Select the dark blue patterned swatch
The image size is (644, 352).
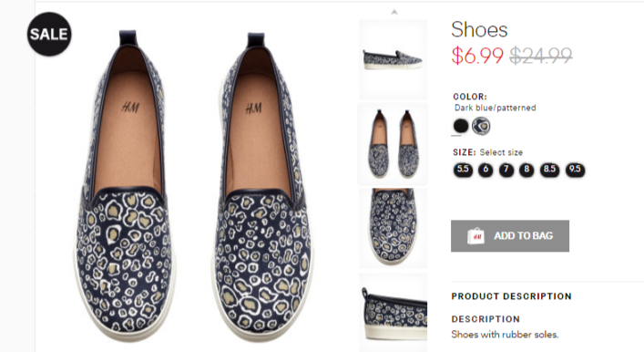[481, 126]
